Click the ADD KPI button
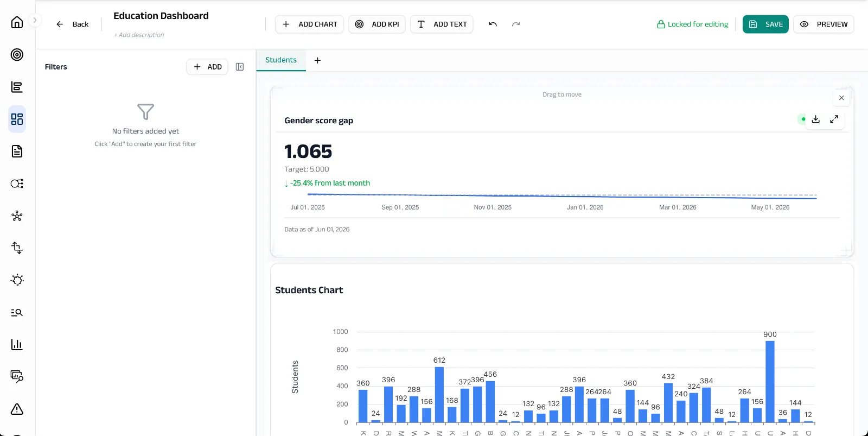Screen dimensions: 868x436 [377, 24]
